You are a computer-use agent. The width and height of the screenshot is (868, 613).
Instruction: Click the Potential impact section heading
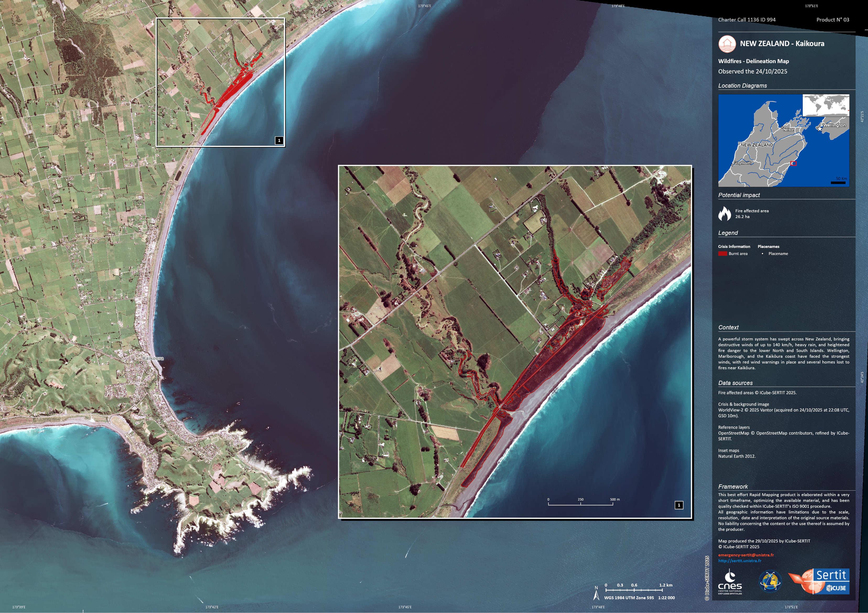tap(739, 195)
